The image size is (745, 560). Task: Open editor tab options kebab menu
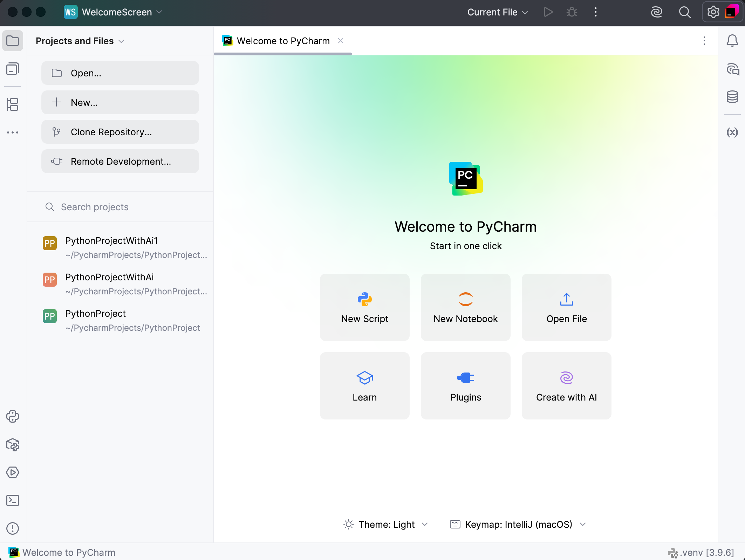(704, 41)
